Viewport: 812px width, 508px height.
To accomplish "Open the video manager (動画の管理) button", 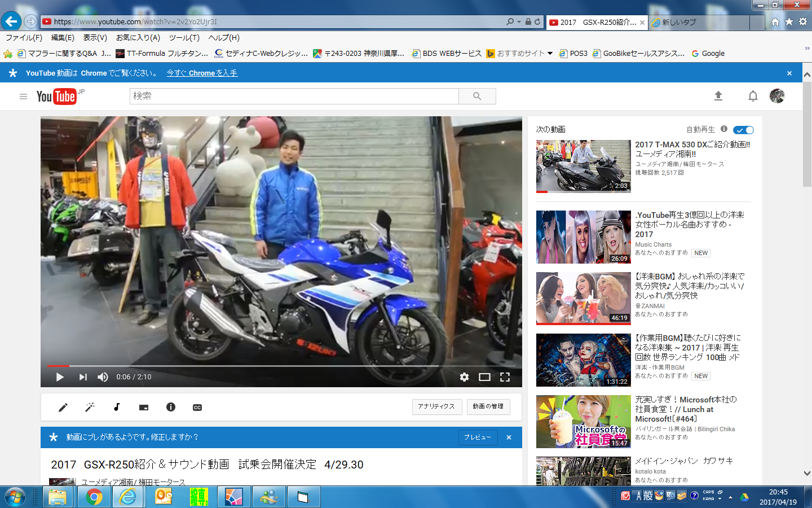I will tap(488, 406).
